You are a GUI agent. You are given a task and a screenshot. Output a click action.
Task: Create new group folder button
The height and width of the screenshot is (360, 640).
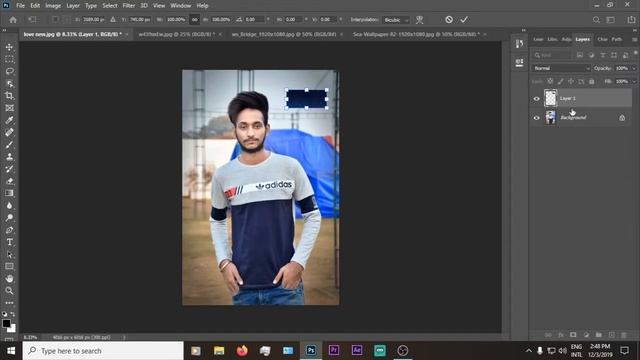point(599,335)
